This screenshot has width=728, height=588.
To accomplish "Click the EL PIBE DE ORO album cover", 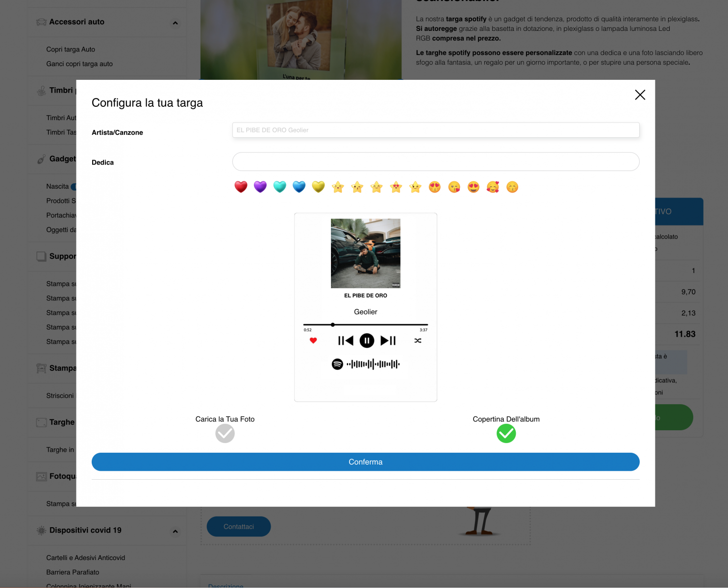I will click(x=366, y=253).
